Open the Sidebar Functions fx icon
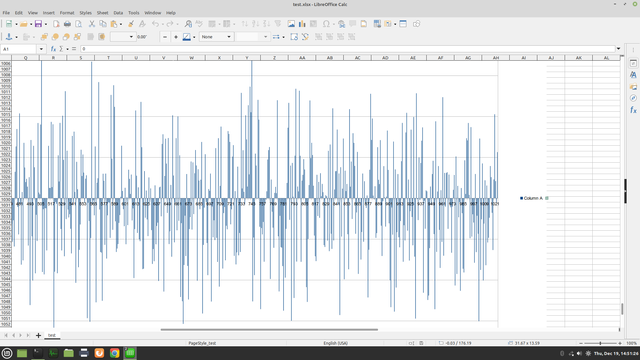 click(x=633, y=110)
